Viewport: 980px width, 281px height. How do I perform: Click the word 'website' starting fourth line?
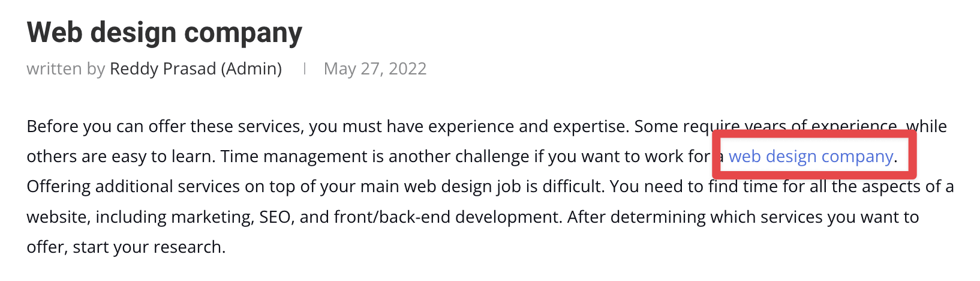(57, 217)
